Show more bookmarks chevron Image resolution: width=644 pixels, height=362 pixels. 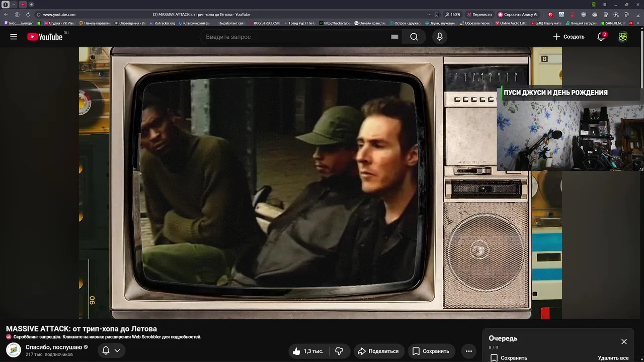point(638,23)
